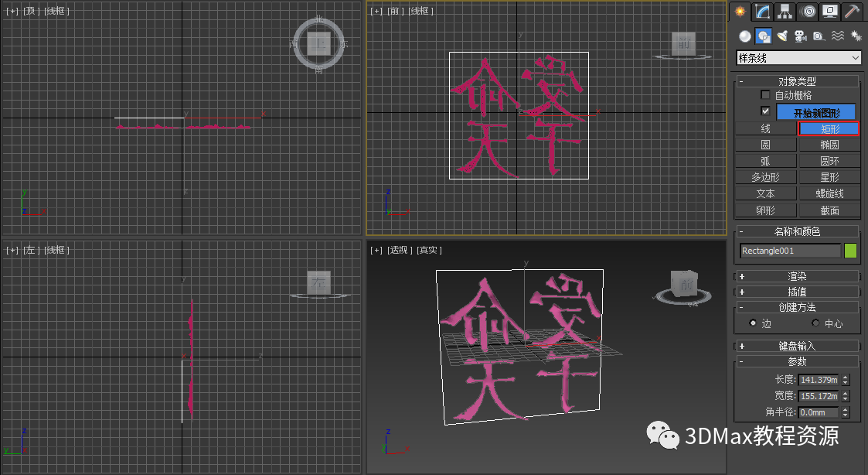Image resolution: width=868 pixels, height=475 pixels.
Task: Select the Systems gears category icon
Action: (856, 36)
